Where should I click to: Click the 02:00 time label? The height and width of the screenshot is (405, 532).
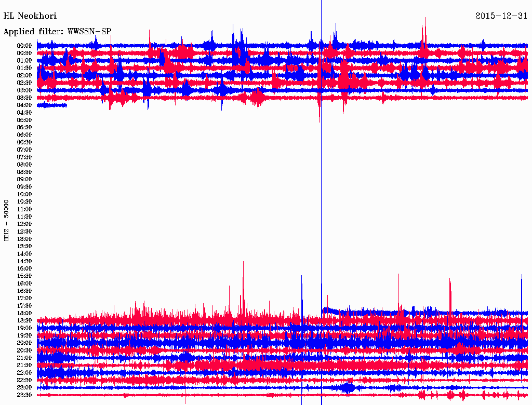click(x=24, y=75)
